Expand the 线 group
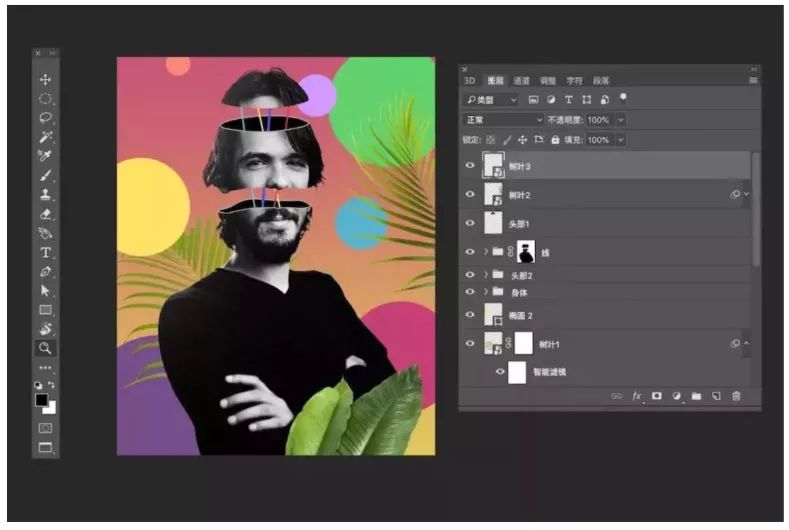Viewport: 789px width, 530px height. 486,252
